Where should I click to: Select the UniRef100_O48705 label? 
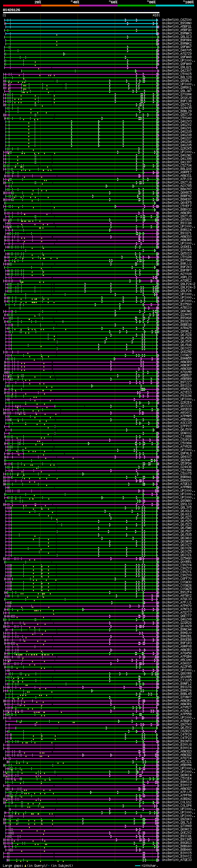pos(177,50)
